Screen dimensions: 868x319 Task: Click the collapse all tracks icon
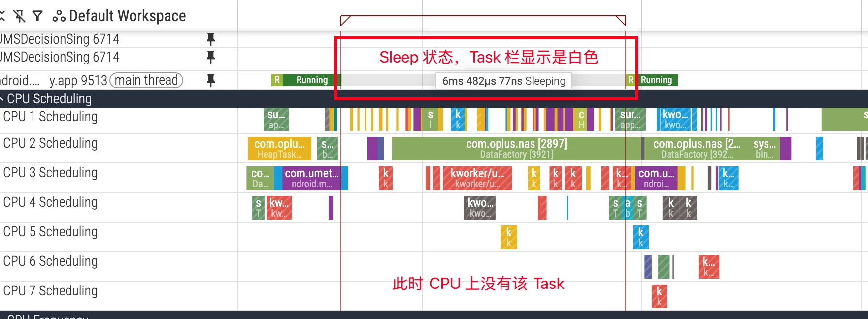click(2, 16)
